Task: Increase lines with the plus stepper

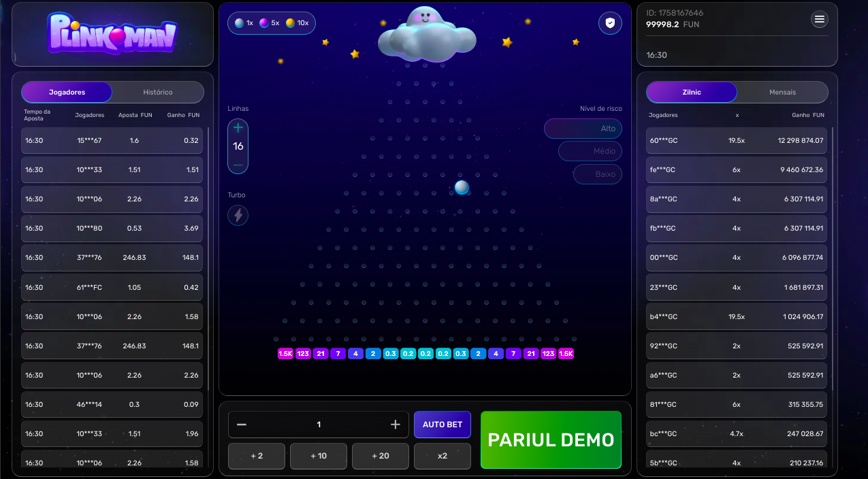Action: coord(238,127)
